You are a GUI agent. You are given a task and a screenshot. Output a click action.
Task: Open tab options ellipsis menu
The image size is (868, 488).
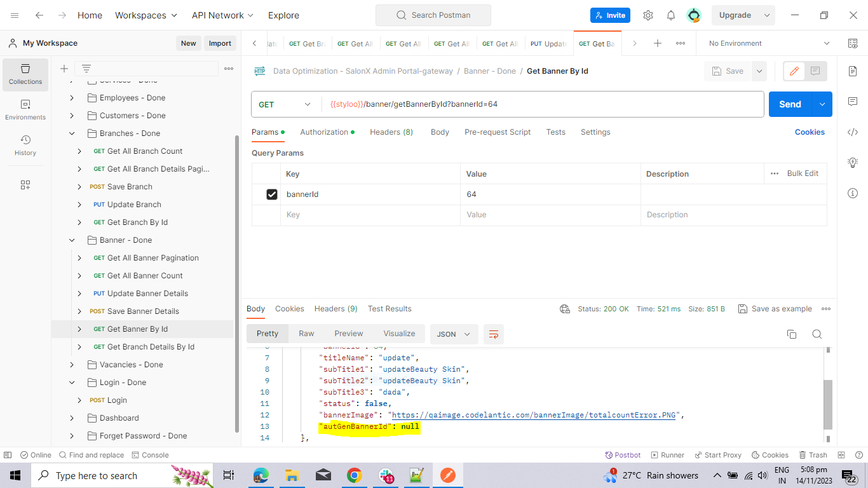(681, 43)
